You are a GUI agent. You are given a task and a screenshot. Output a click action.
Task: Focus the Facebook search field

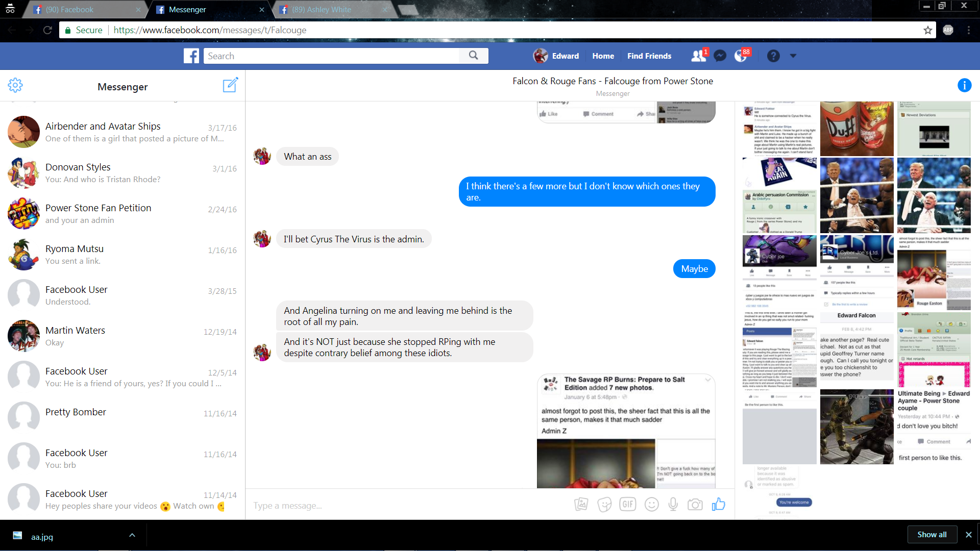[x=332, y=56]
